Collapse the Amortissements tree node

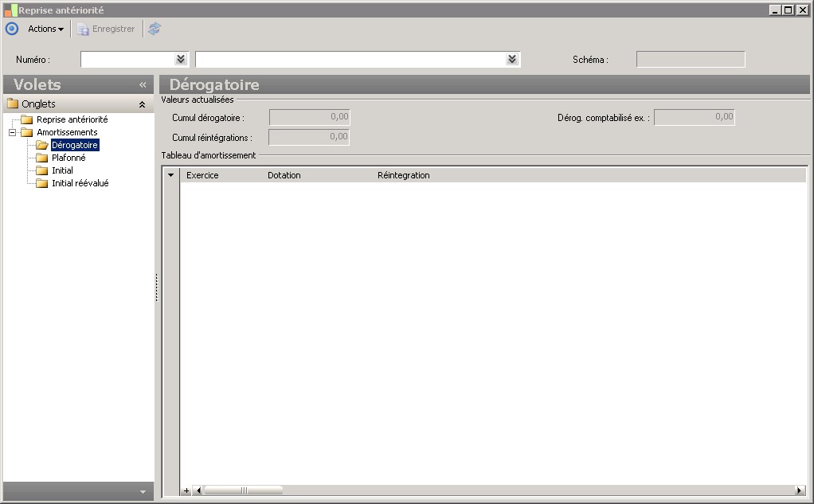click(13, 132)
